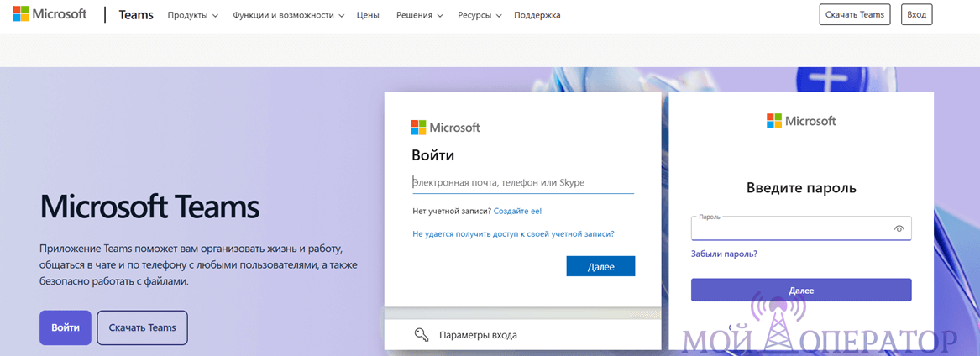Click the outlined Скачать Teams hero button

143,327
